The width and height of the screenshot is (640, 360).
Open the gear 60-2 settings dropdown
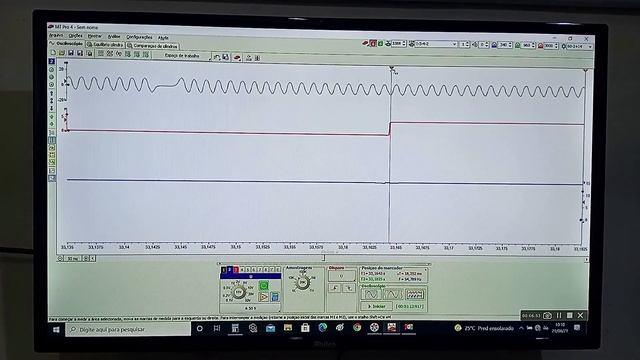tap(580, 46)
